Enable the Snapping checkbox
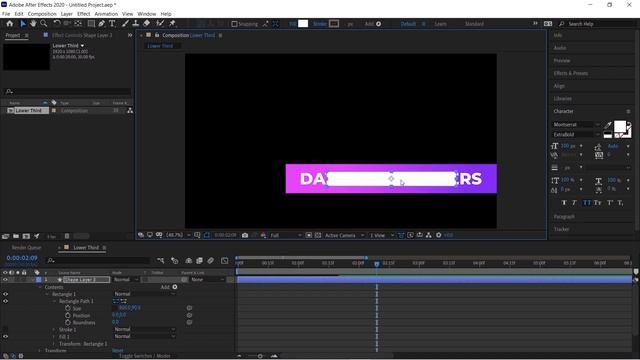The height and width of the screenshot is (360, 640). (x=234, y=24)
